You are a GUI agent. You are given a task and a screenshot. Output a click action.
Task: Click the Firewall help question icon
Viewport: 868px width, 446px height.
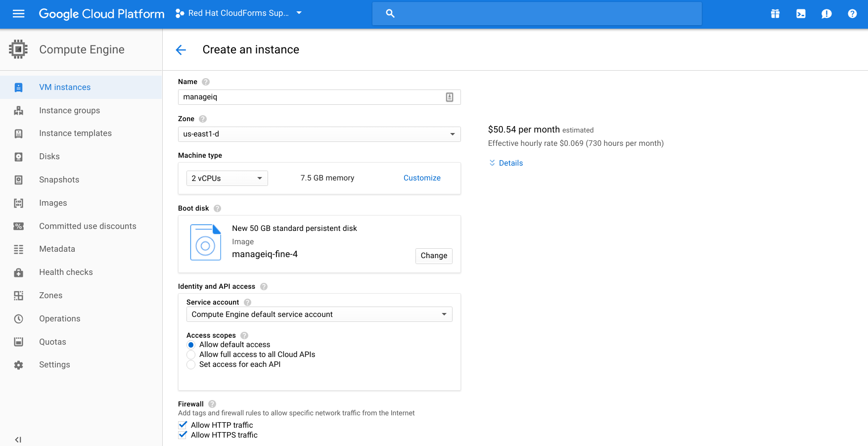click(212, 404)
